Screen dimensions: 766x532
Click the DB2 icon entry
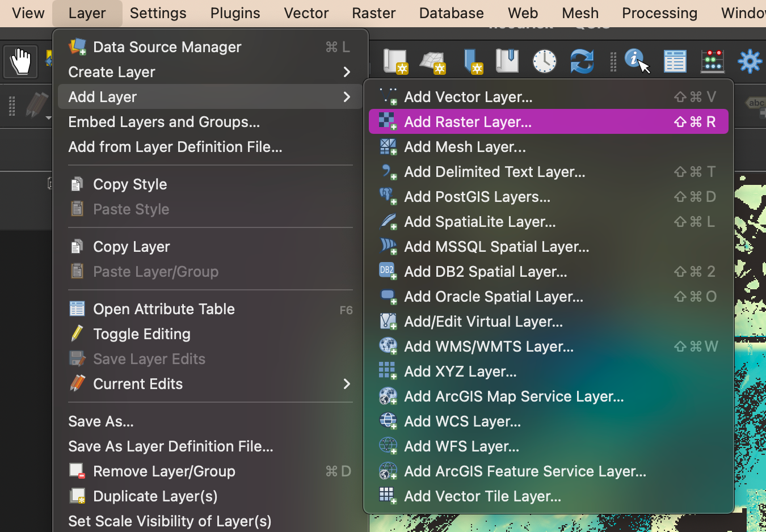coord(388,272)
